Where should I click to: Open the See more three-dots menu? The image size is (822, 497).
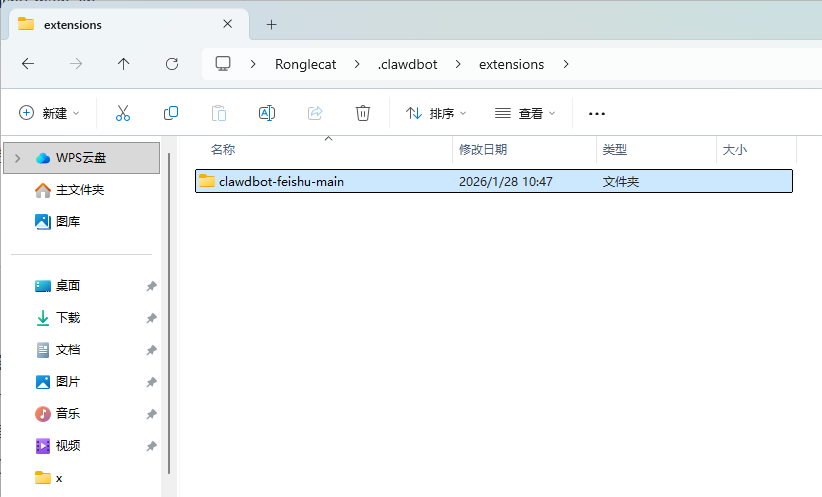tap(597, 114)
